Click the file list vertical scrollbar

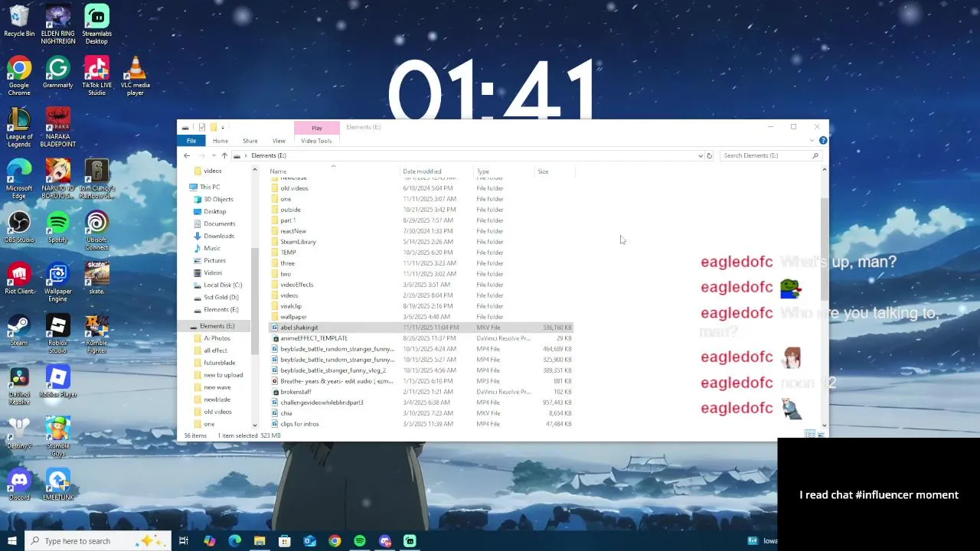click(824, 249)
